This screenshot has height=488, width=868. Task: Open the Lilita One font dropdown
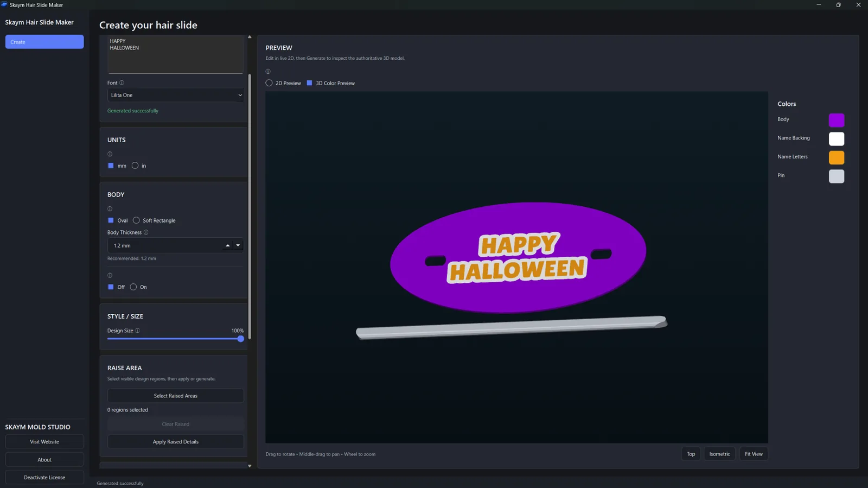point(176,95)
